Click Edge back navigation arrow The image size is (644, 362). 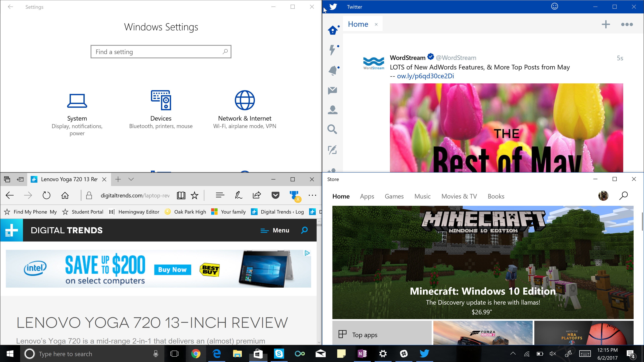(x=10, y=195)
